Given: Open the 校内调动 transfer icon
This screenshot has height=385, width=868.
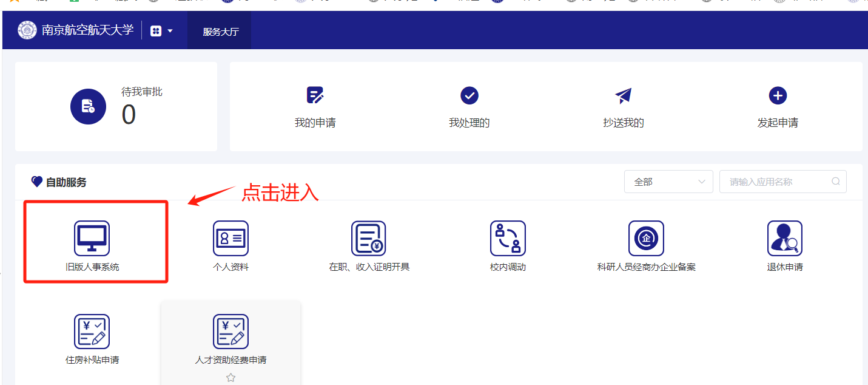Looking at the screenshot, I should click(x=508, y=238).
